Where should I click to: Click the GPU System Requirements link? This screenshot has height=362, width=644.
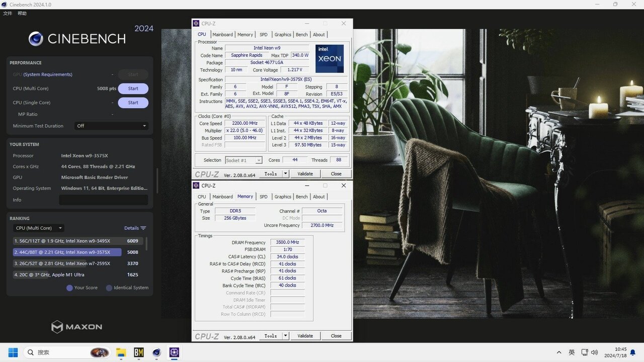pos(48,74)
